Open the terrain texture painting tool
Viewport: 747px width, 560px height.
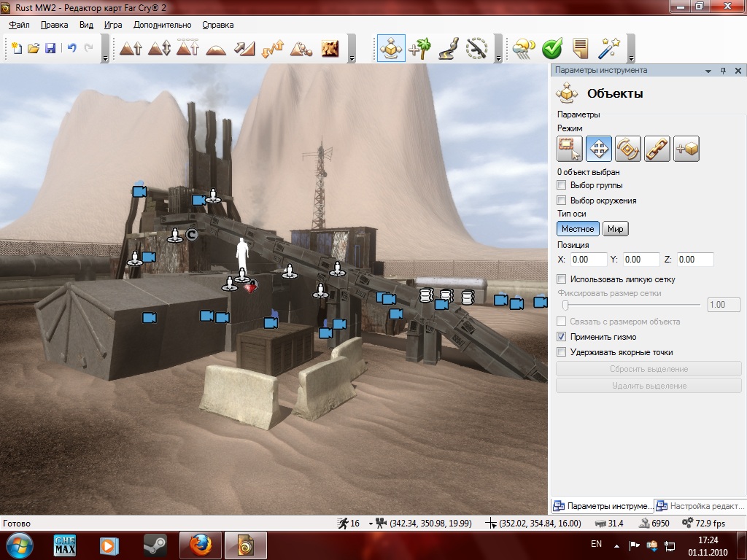point(330,48)
